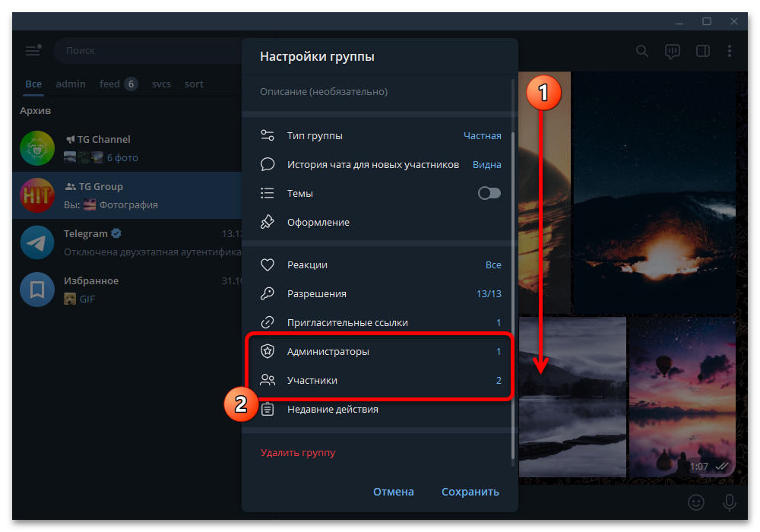The width and height of the screenshot is (760, 532).
Task: Open the comments/discussion icon in chat header
Action: 673,51
